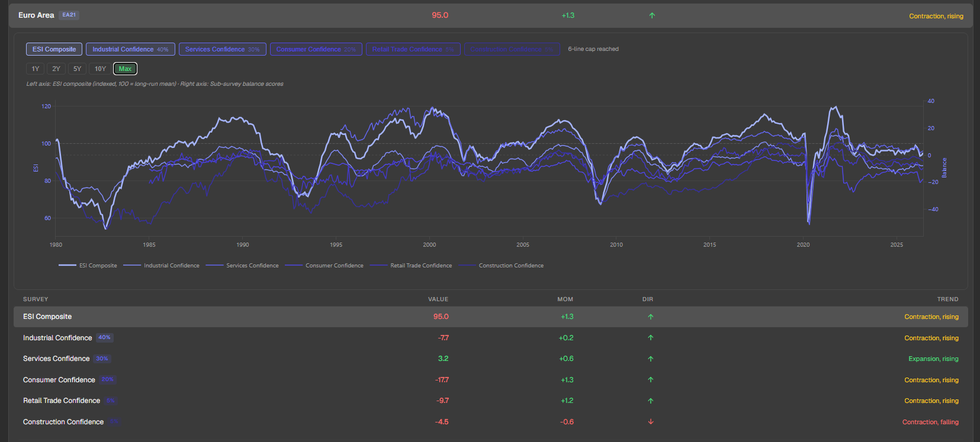Switch chart to the 5Y range
This screenshot has height=442, width=980.
click(77, 69)
